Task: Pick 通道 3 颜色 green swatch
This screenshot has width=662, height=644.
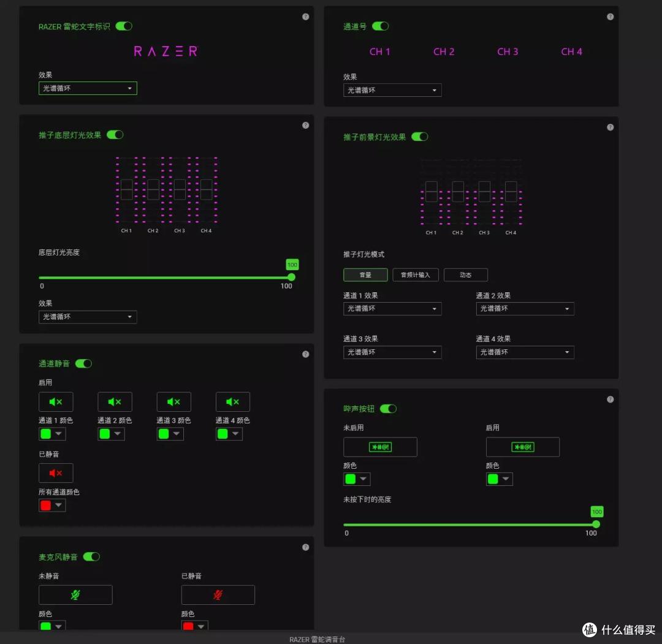Action: 164,434
